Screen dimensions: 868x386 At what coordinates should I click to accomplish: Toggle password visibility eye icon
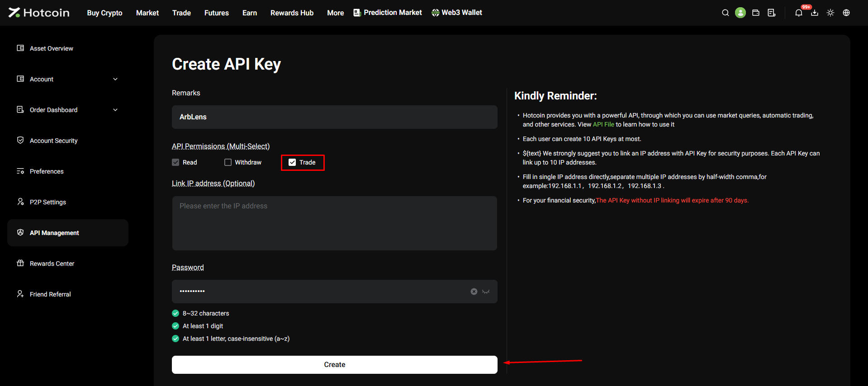coord(486,292)
